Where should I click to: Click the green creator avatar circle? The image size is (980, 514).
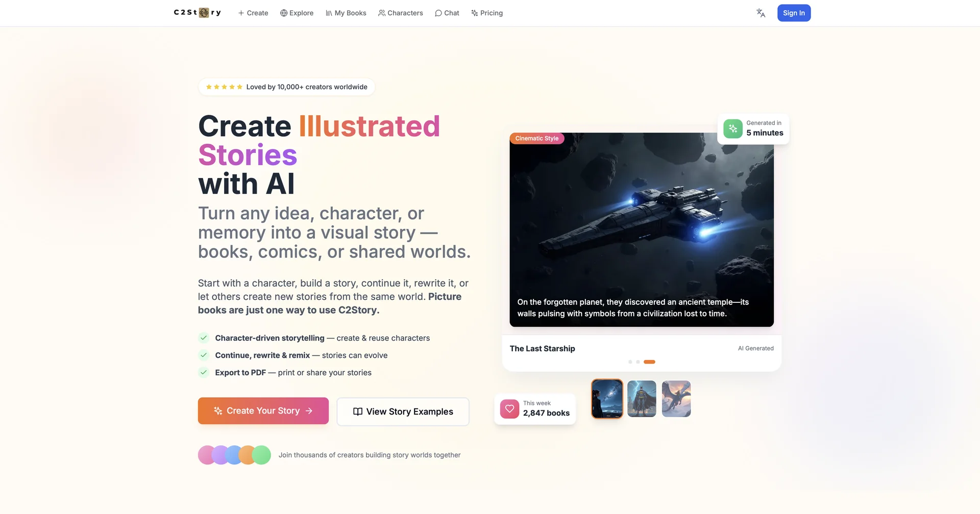[x=261, y=455]
